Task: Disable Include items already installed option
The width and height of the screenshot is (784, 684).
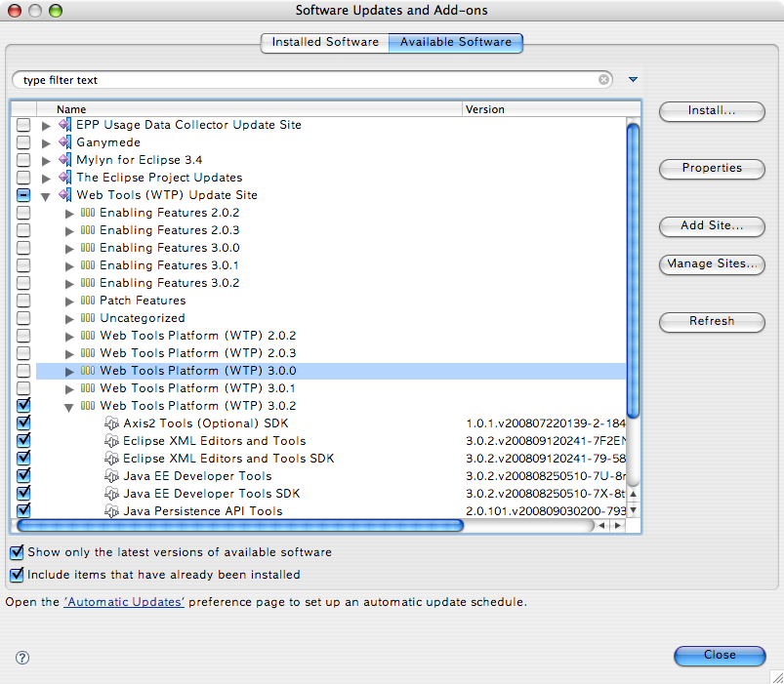Action: coord(17,575)
